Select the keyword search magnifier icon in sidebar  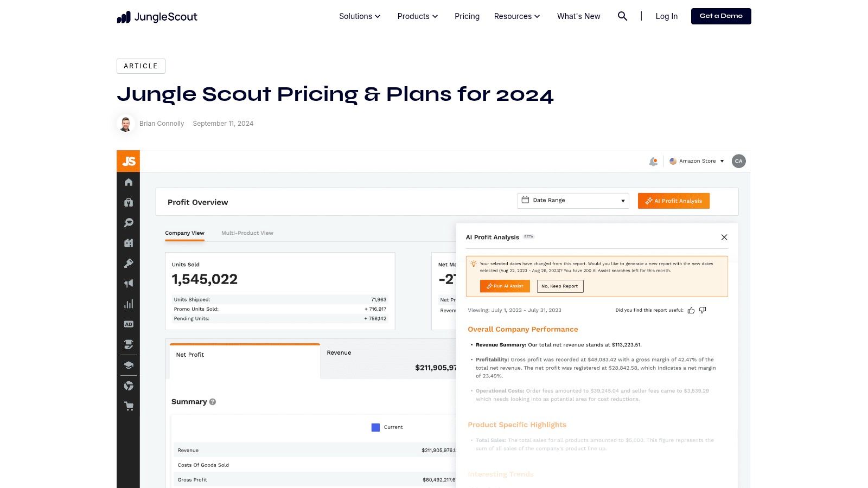[x=129, y=223]
